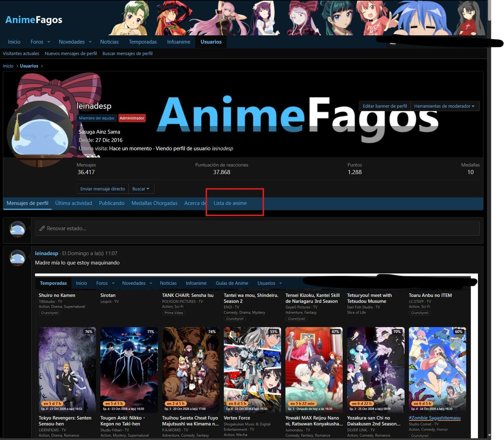Expand the Novedades dropdown arrow in the top navigation
This screenshot has height=440, width=504.
point(90,42)
